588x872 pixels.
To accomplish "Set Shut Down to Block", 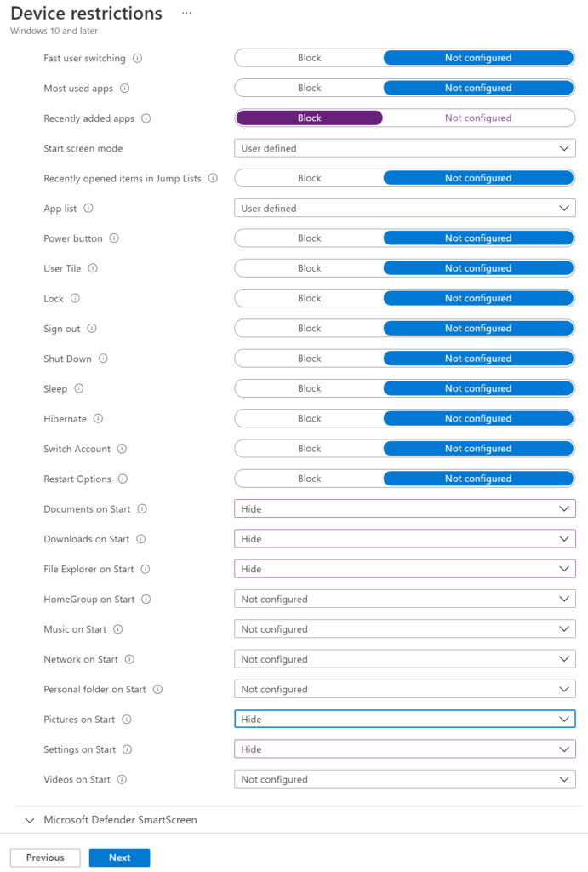I will point(309,359).
